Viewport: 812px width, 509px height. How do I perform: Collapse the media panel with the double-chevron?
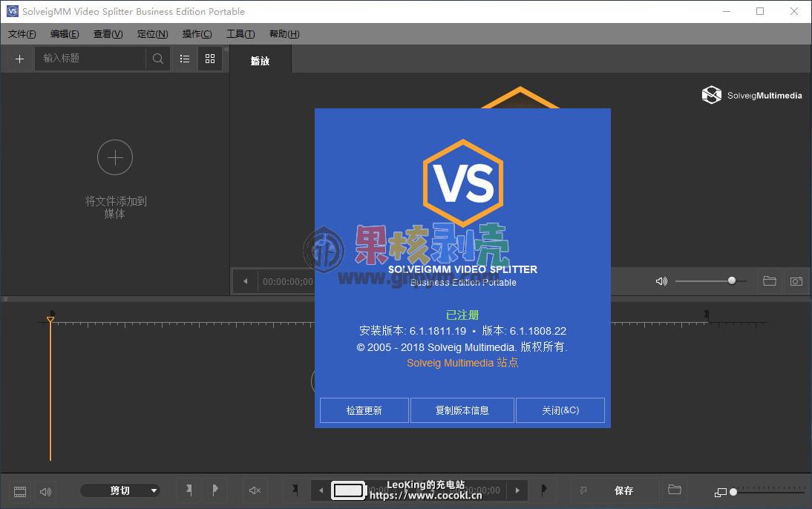coord(226,49)
